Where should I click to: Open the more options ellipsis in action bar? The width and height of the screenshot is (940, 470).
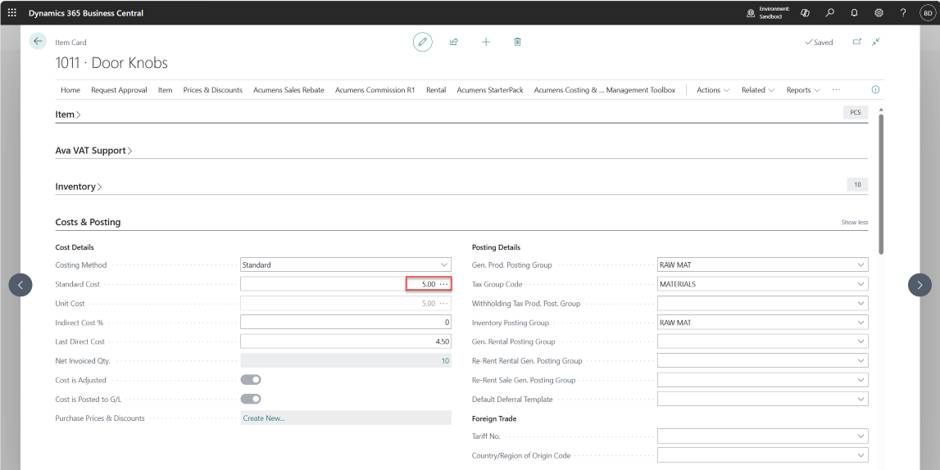836,90
